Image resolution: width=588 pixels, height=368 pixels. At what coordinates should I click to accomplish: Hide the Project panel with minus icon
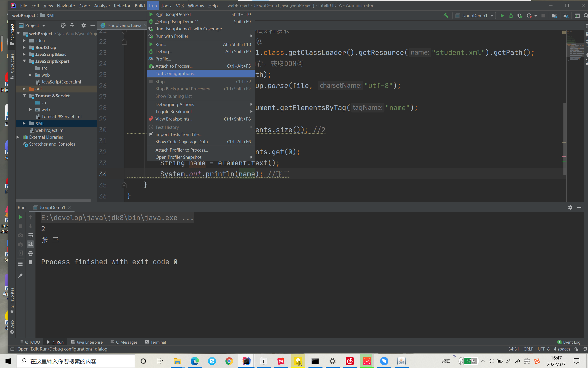93,25
